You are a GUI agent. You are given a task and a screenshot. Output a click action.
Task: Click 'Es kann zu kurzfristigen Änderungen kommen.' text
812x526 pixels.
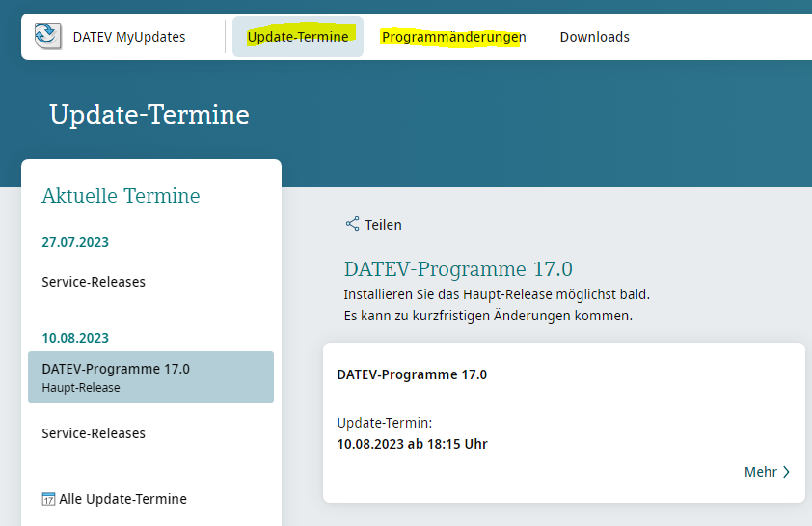click(488, 316)
